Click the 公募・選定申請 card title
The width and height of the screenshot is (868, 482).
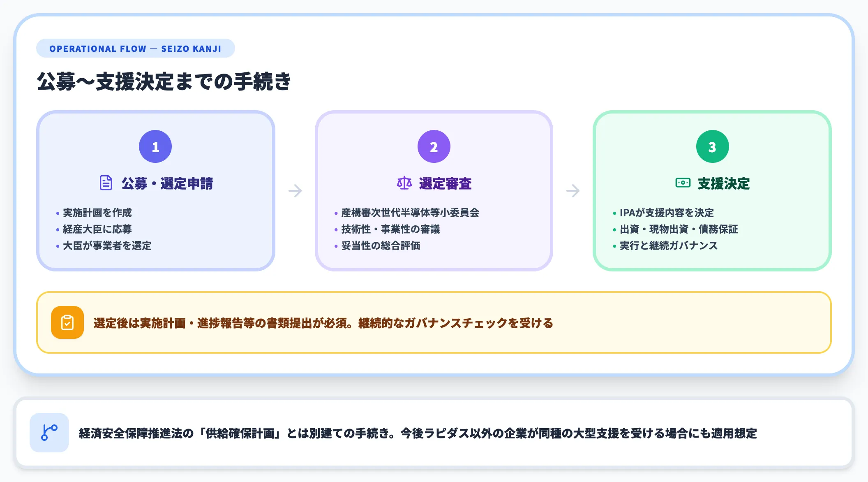(167, 183)
